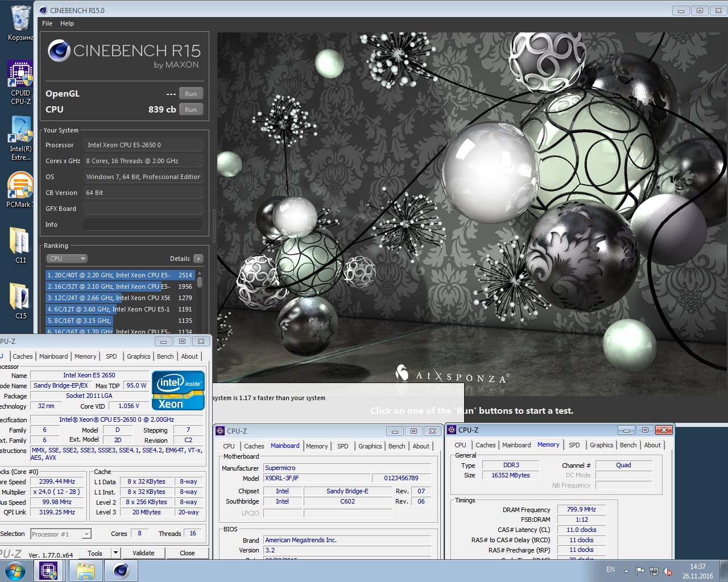Open the Action Center flag tray icon
Image resolution: width=728 pixels, height=582 pixels.
[640, 571]
